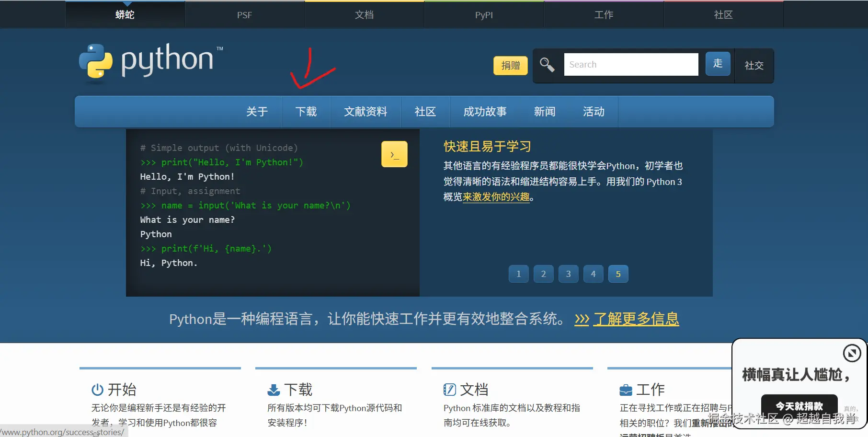Click the 工作 section heading
868x437 pixels.
pos(651,390)
